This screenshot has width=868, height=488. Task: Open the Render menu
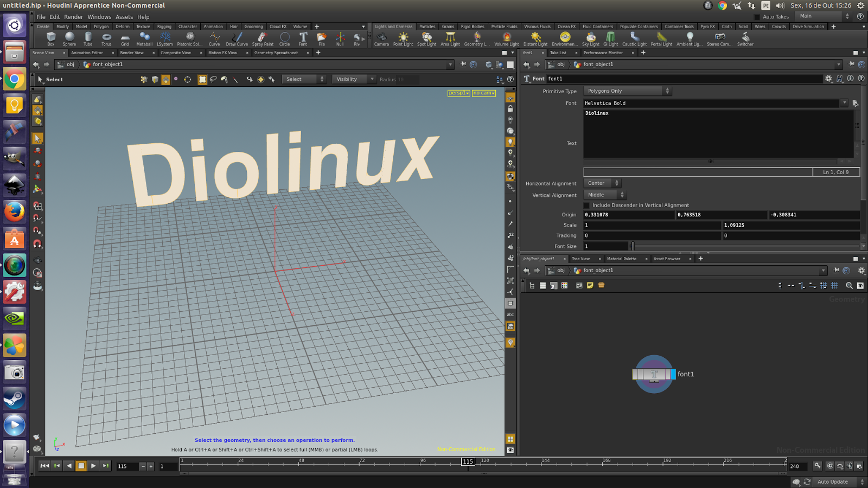74,17
